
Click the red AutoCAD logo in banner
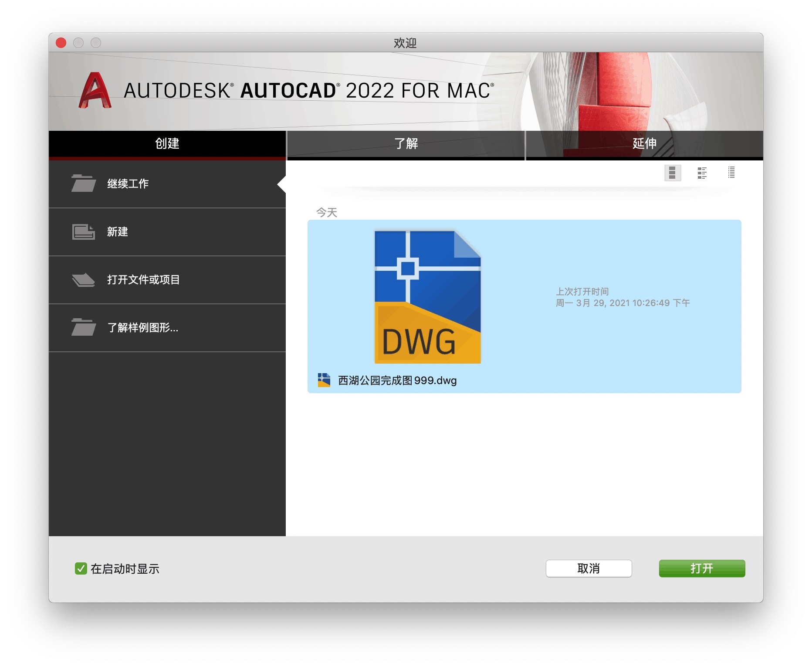pos(95,90)
